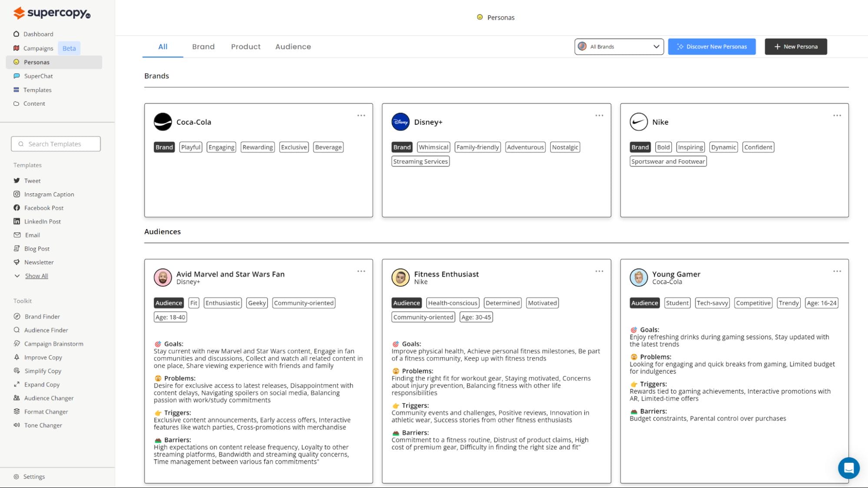The height and width of the screenshot is (488, 868).
Task: Click the Nike brand logo thumbnail
Action: pyautogui.click(x=638, y=122)
